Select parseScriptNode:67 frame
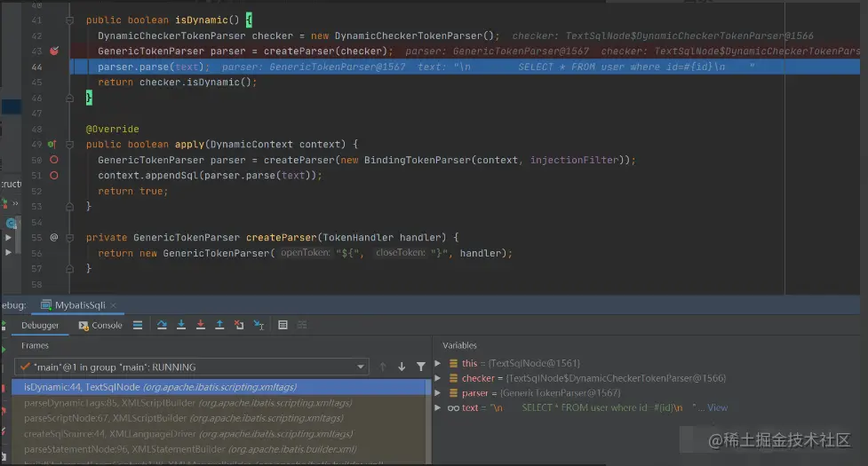The image size is (868, 466). coord(221,418)
